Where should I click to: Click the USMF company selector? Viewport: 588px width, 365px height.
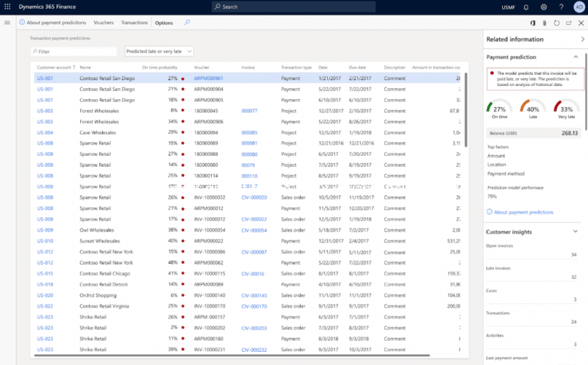coord(508,7)
